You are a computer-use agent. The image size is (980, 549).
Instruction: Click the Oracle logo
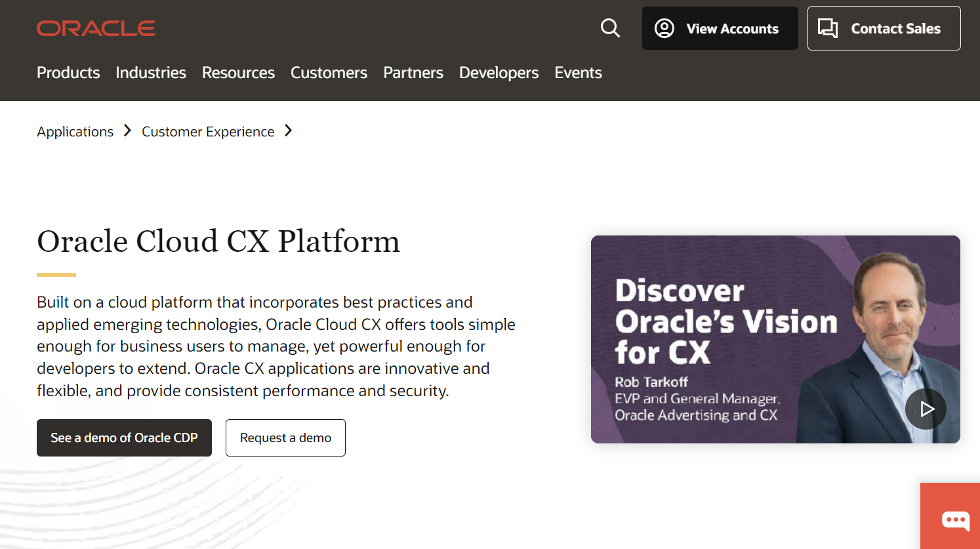click(x=96, y=28)
